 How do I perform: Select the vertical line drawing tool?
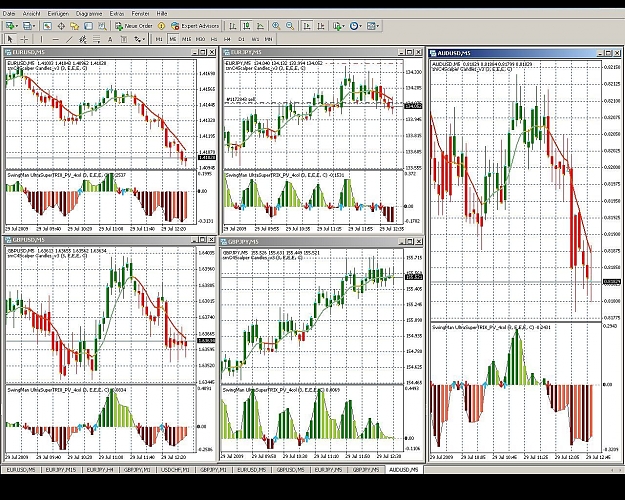(41, 39)
